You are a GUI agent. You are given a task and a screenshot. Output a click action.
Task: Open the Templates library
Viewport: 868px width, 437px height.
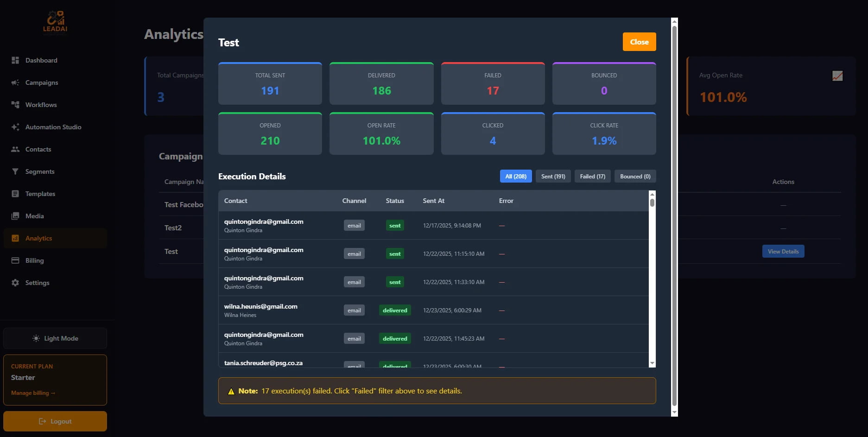coord(40,194)
